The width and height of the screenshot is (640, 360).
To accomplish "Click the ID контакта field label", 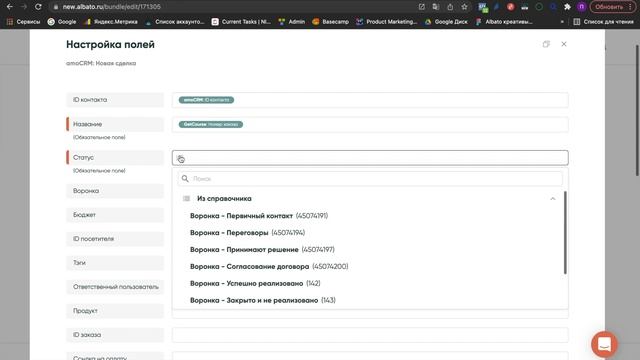I will 115,100.
